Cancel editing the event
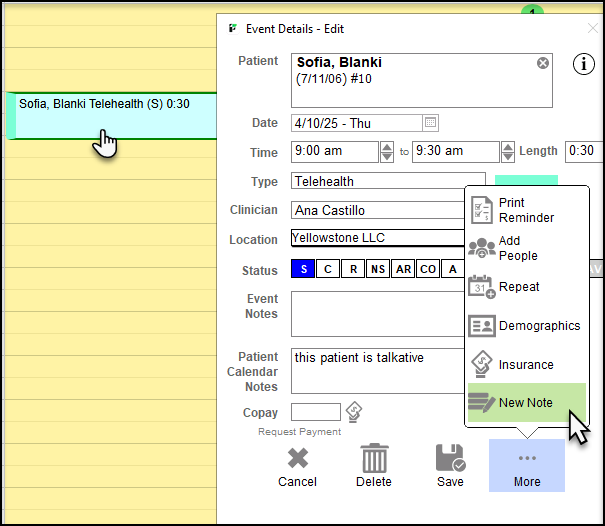The height and width of the screenshot is (526, 605). [x=297, y=466]
